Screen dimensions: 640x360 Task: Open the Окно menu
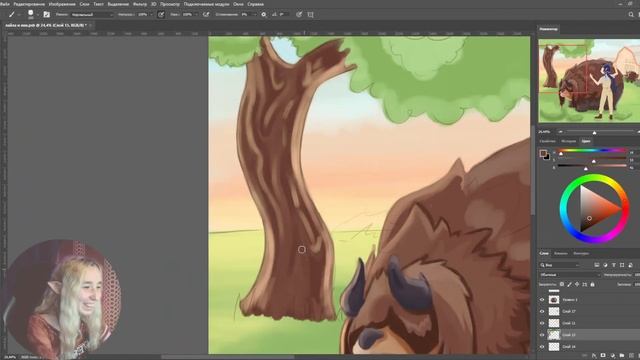click(x=238, y=4)
